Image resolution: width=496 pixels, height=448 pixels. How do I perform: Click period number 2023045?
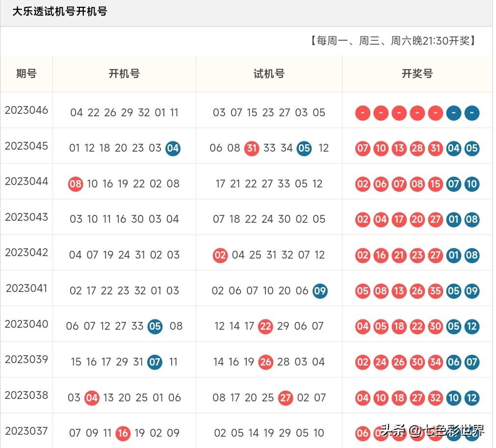point(26,146)
